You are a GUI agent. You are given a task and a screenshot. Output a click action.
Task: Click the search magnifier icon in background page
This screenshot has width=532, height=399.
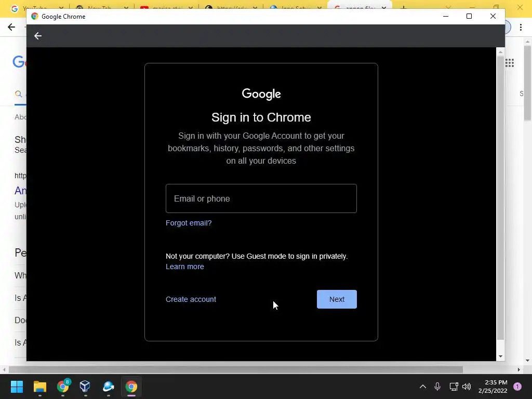click(18, 94)
